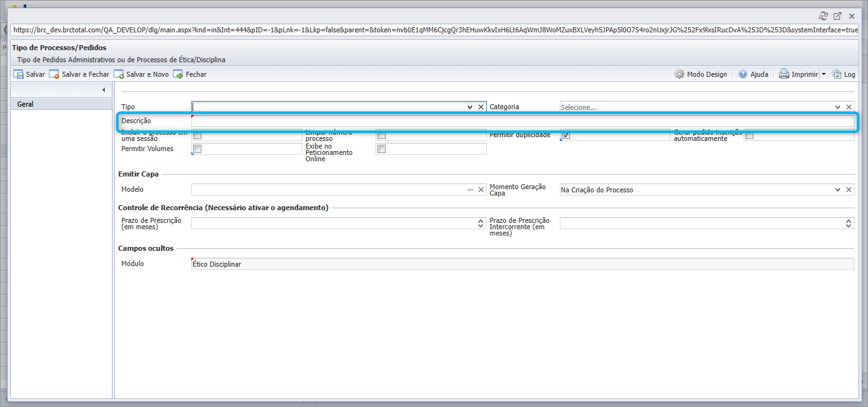Toggle the Limpar número processo checkbox
The image size is (868, 407).
(x=381, y=135)
